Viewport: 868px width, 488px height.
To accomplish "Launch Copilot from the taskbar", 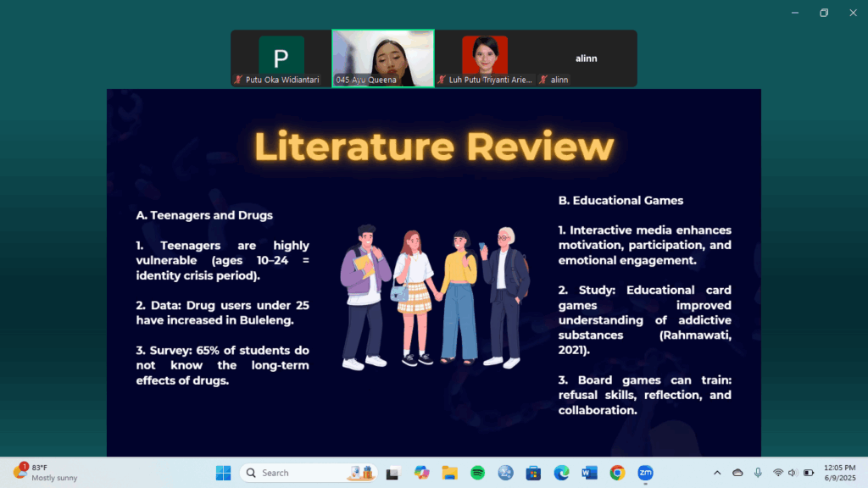I will click(x=421, y=473).
